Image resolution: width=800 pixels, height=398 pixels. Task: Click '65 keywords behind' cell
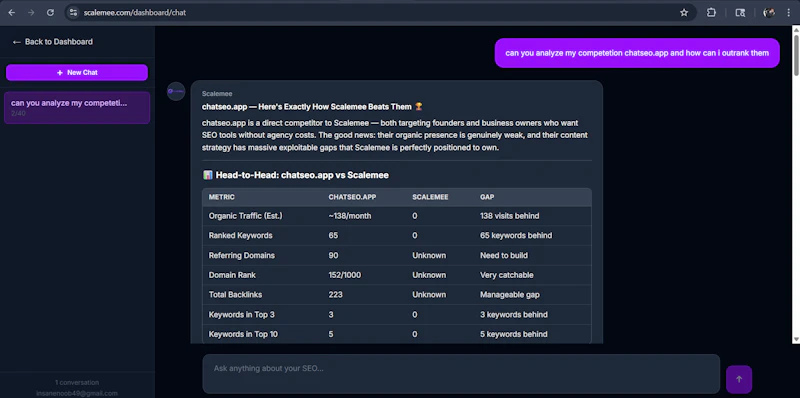(x=516, y=236)
